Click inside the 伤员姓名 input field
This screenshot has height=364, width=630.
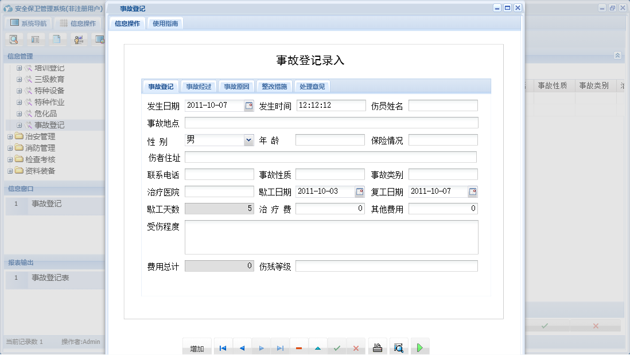point(442,105)
